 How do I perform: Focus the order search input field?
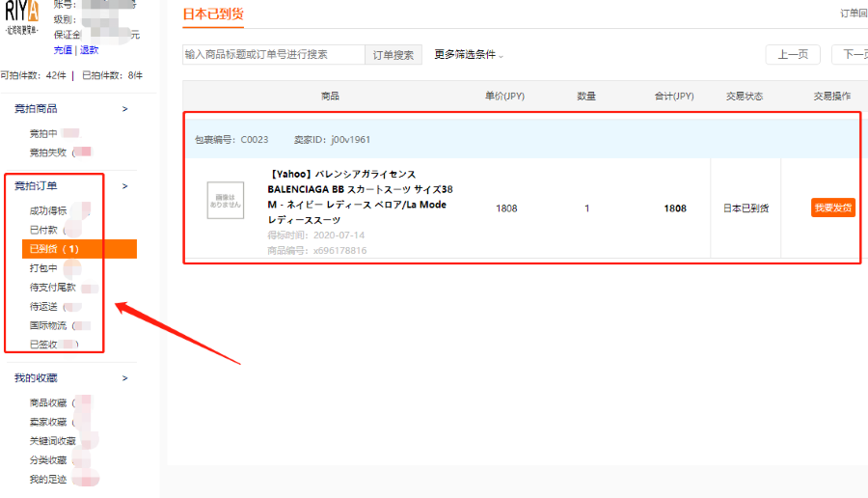[274, 55]
